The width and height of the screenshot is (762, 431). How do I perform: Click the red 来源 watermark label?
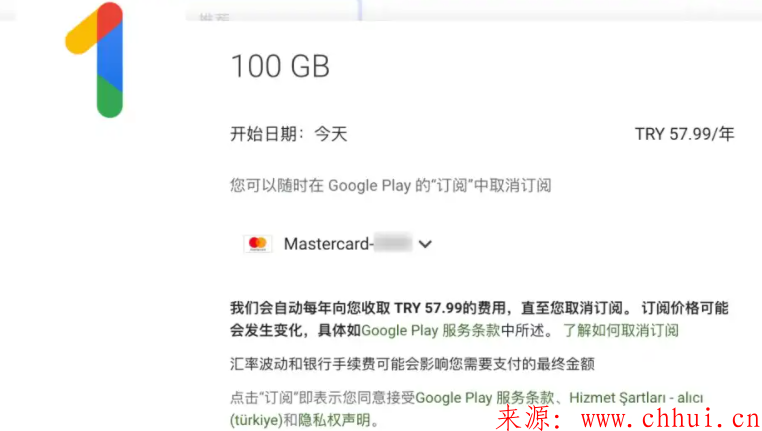524,418
